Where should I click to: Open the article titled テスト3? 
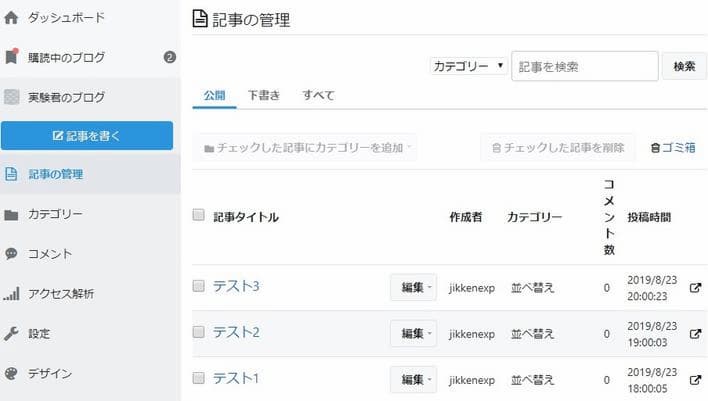236,286
